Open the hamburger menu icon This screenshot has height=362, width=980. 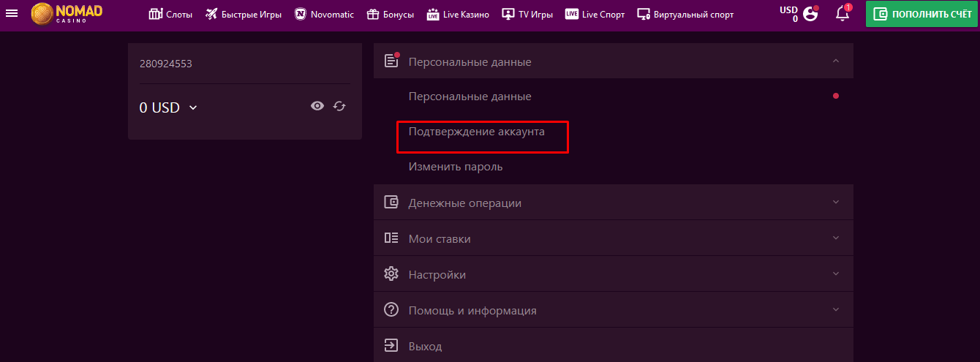12,14
